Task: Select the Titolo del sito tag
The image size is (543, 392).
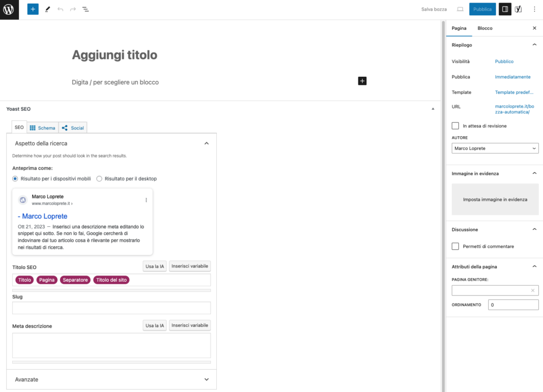Action: (111, 280)
